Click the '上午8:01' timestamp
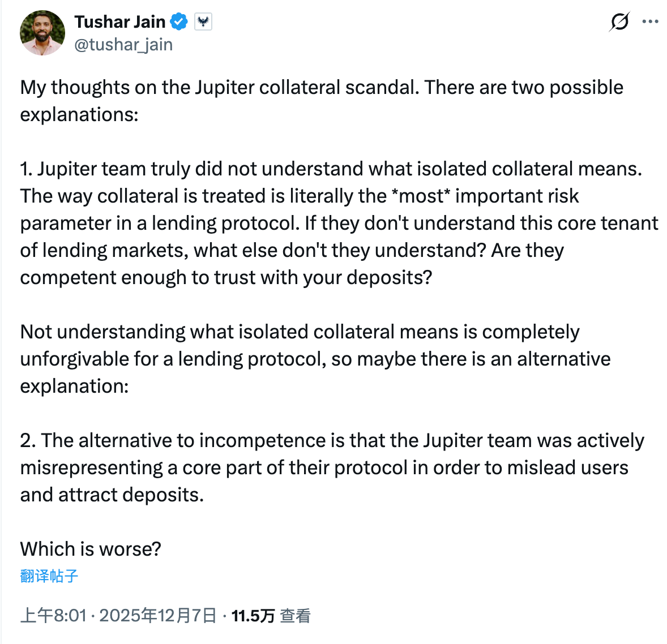This screenshot has width=667, height=644. click(x=54, y=615)
